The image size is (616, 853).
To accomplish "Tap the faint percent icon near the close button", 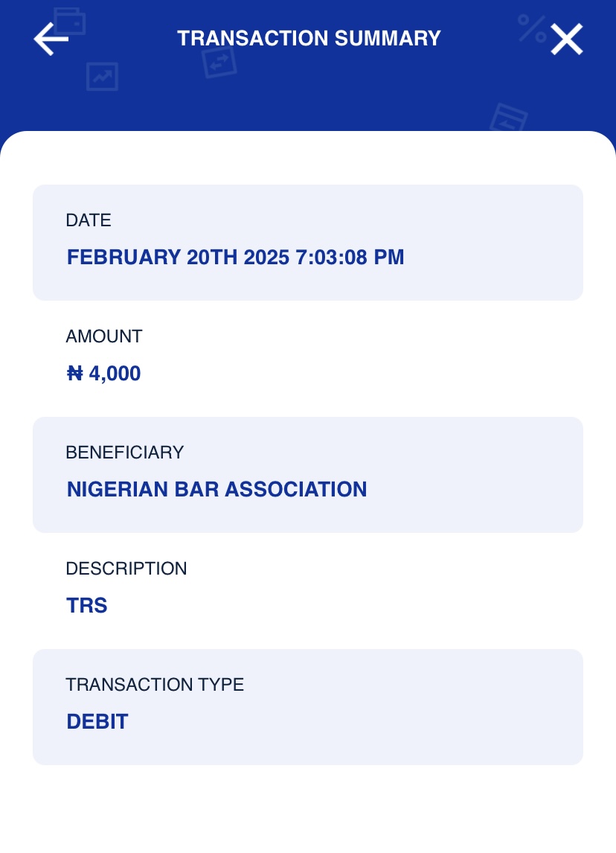I will (x=532, y=29).
